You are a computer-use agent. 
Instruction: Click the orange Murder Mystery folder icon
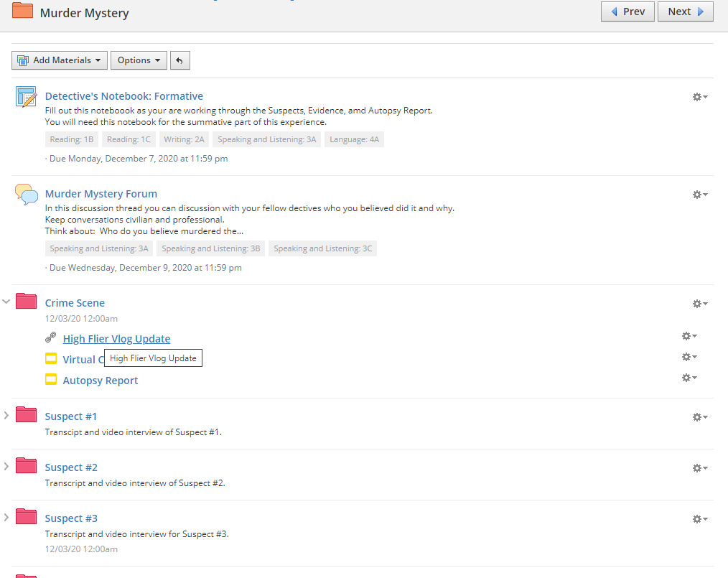click(22, 10)
